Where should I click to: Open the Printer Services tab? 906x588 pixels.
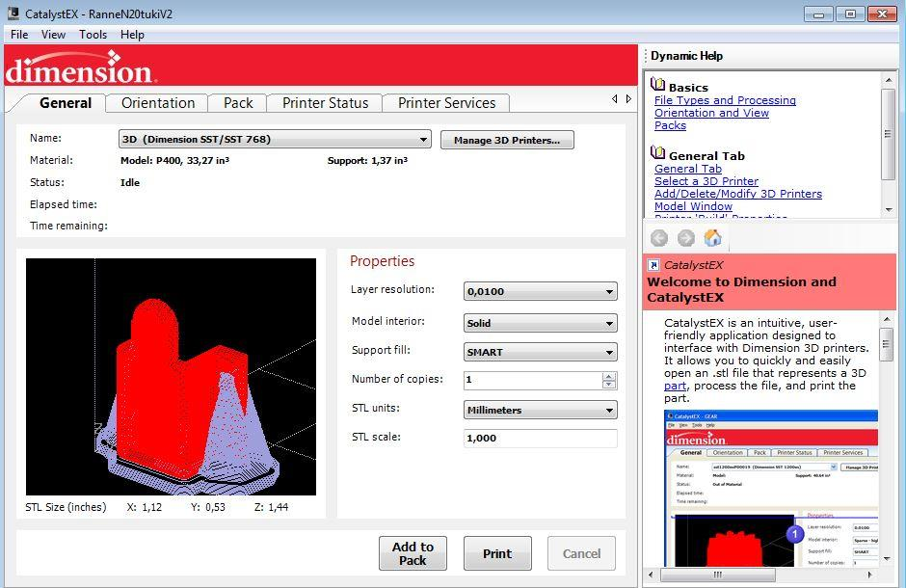tap(446, 103)
